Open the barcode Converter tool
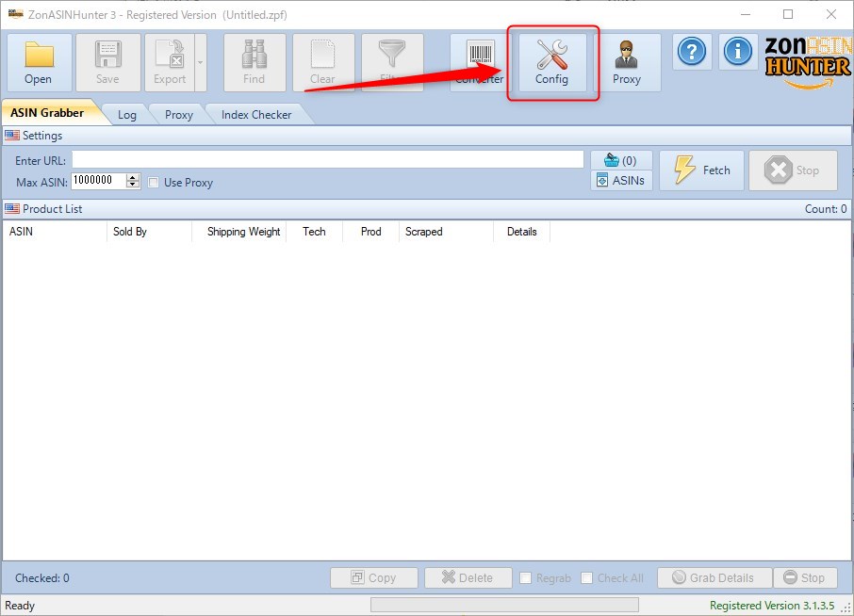 coord(481,62)
